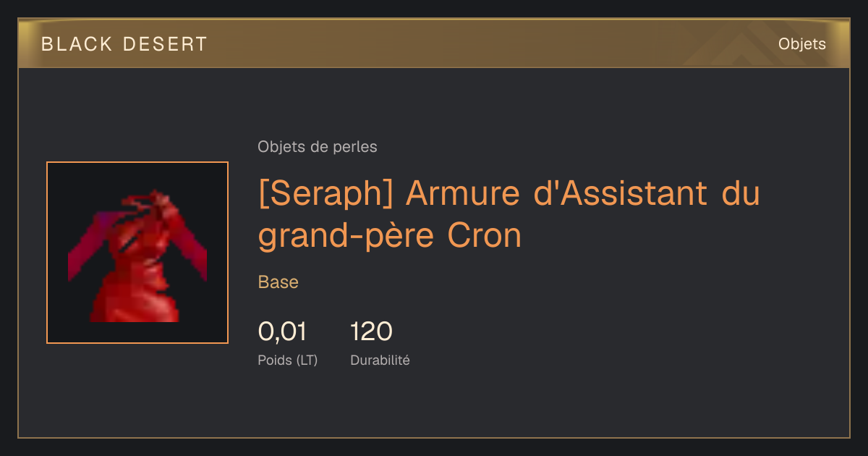Click the word DESERT in the header
The image size is (868, 456).
coord(166,44)
